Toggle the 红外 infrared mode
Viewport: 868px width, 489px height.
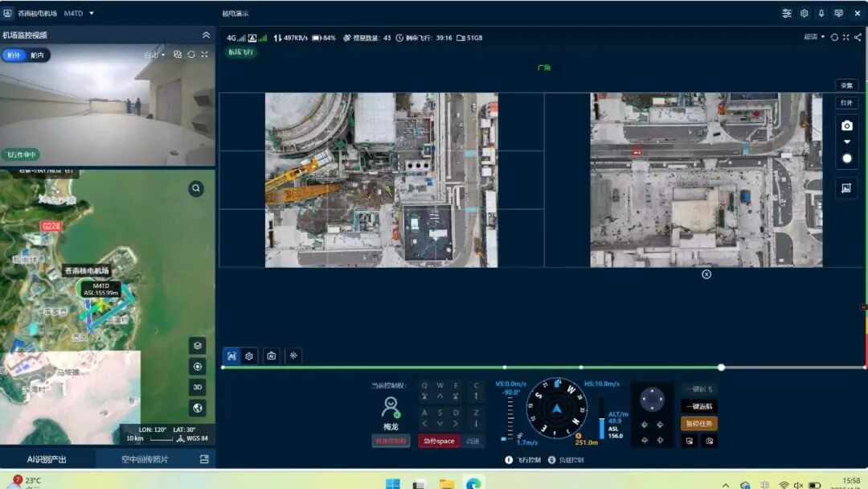[x=846, y=103]
